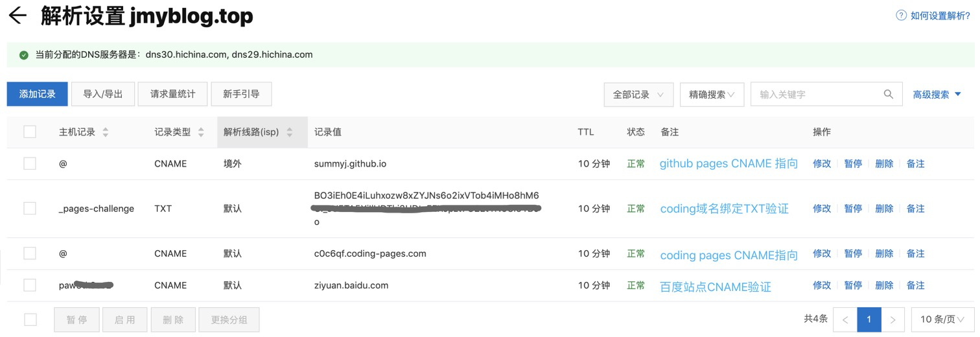Sort by 主机记录 column arrows

click(106, 132)
